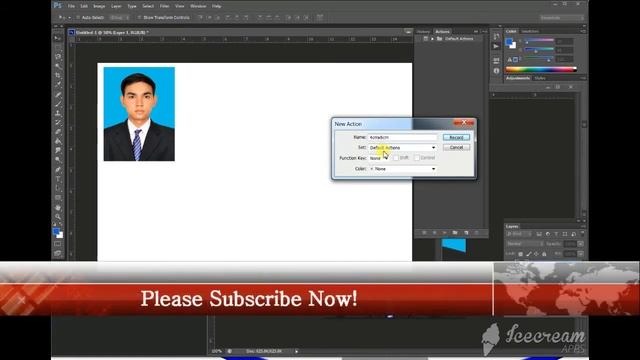The image size is (640, 360).
Task: Select the Clone Stamp tool
Action: (x=58, y=113)
